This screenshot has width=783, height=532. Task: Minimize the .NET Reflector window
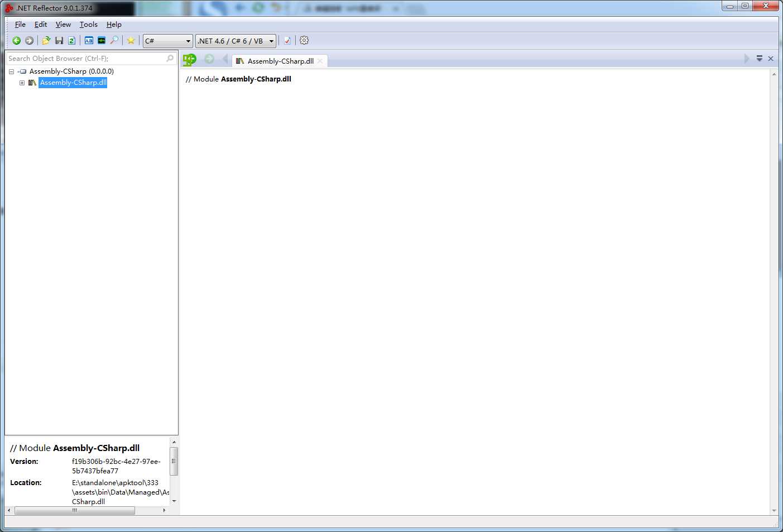(729, 6)
